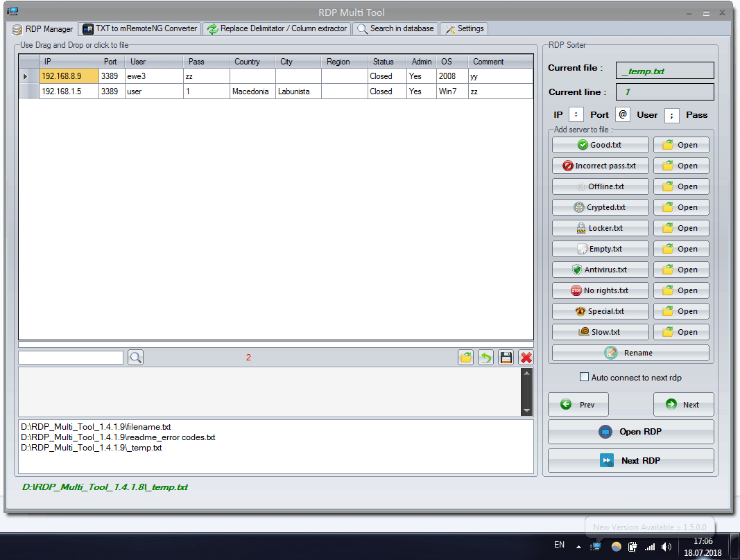
Task: Open the Special.txt file
Action: pyautogui.click(x=681, y=311)
